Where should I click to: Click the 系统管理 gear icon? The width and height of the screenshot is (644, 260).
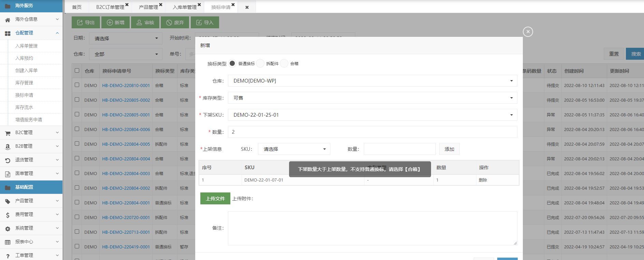(8, 229)
